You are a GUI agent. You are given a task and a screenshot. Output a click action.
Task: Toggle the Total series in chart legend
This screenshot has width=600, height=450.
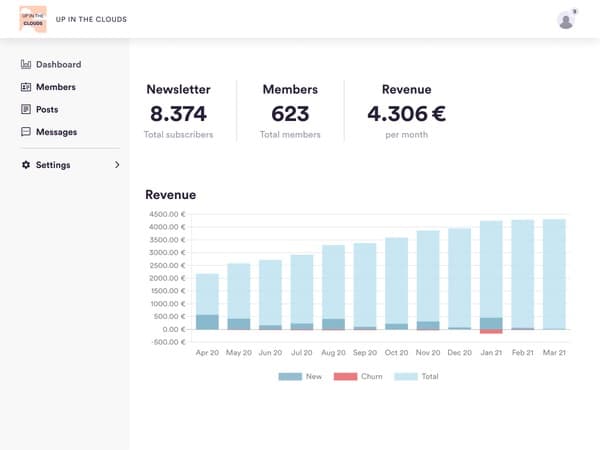[x=415, y=376]
